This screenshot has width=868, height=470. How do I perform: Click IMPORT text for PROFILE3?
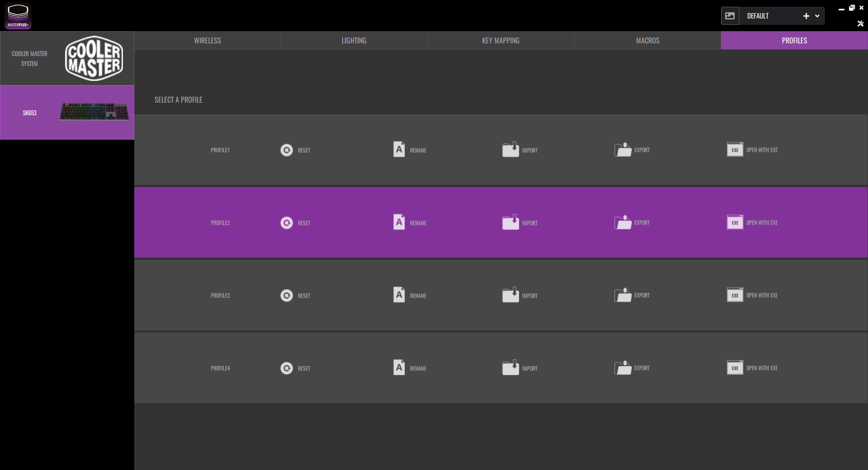point(530,296)
